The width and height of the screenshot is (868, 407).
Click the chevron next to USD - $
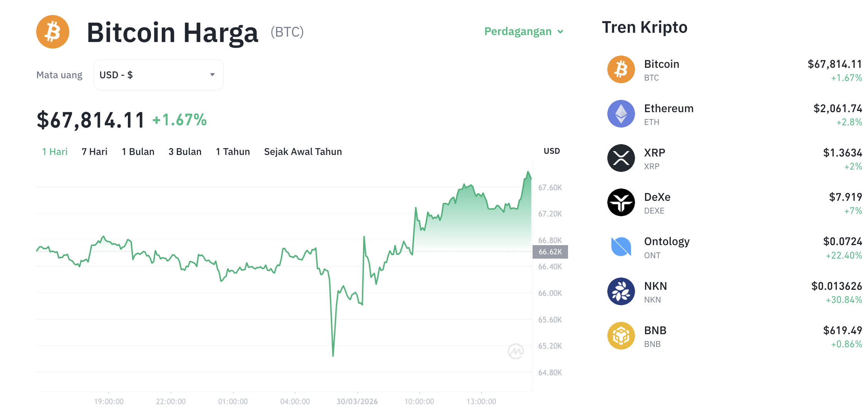coord(212,74)
